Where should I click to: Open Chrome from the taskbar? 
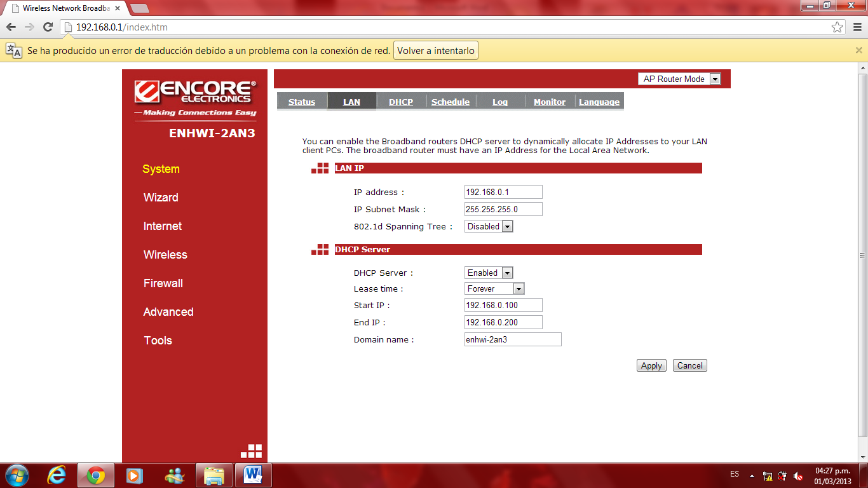tap(95, 475)
